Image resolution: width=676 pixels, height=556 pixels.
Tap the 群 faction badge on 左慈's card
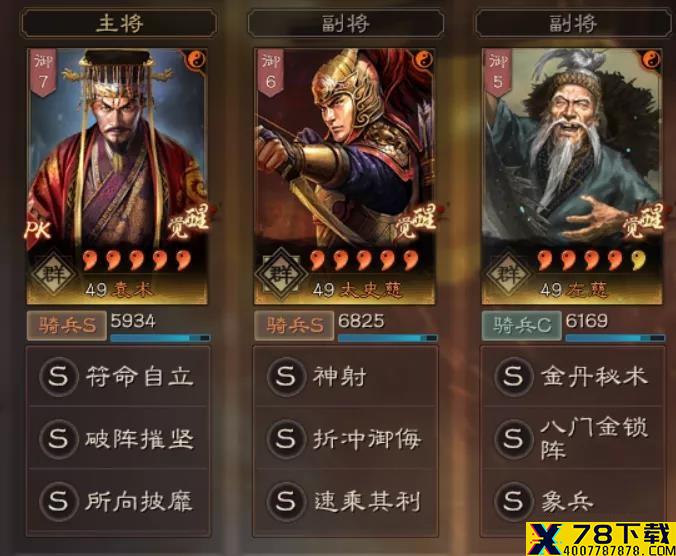tap(509, 273)
